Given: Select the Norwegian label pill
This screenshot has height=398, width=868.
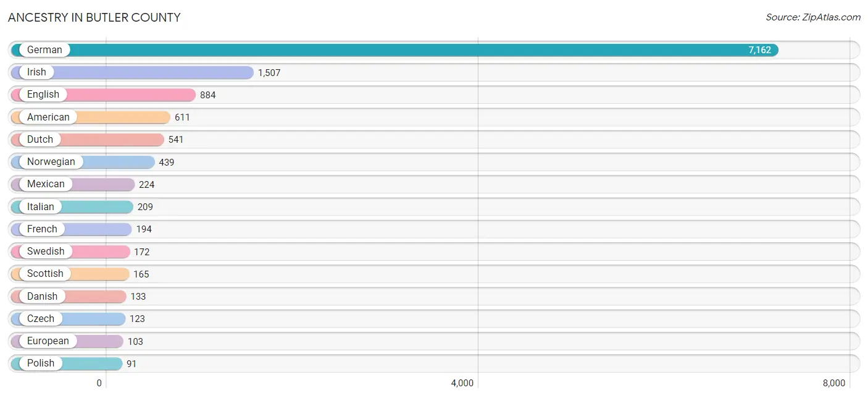Looking at the screenshot, I should coord(51,162).
